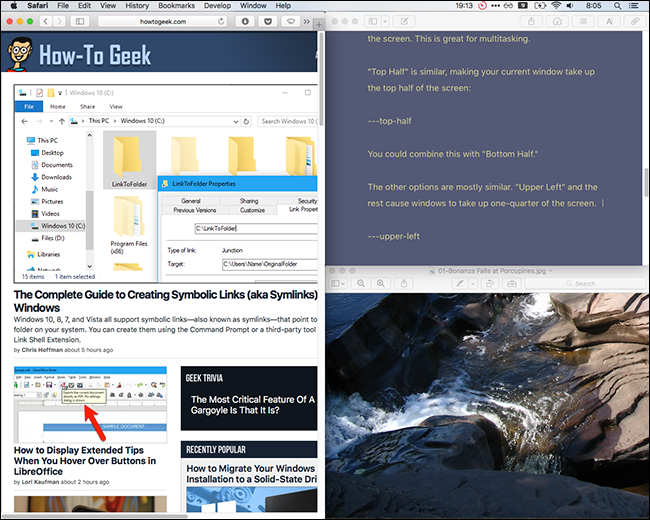The image size is (650, 520).
Task: Toggle the Safari sidebar button
Action: [80, 21]
